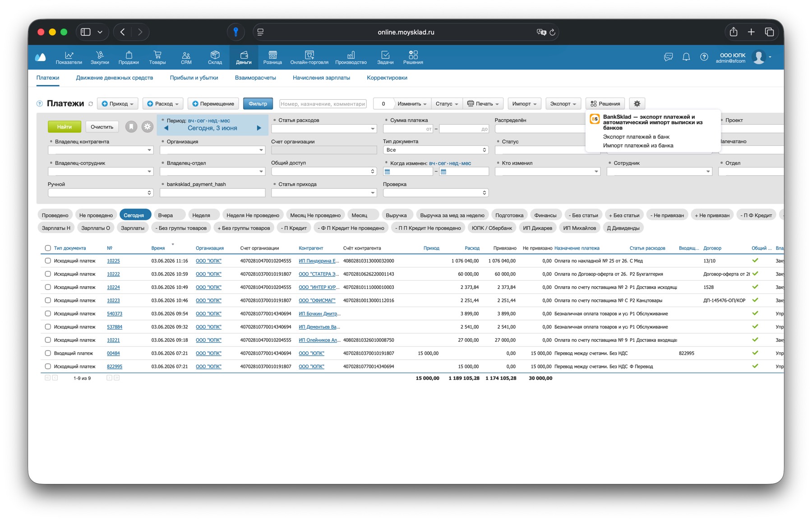Open the Показатели section icon
The height and width of the screenshot is (521, 812).
coord(69,57)
